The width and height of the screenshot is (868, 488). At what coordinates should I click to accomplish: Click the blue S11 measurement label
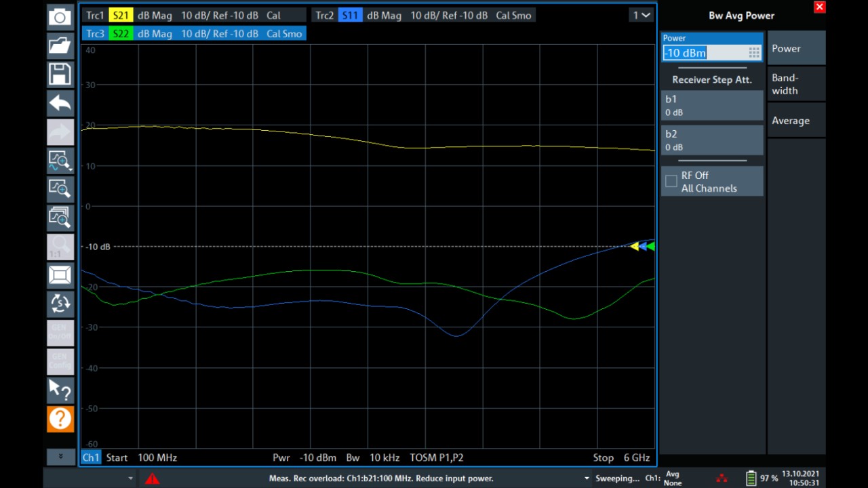tap(350, 15)
